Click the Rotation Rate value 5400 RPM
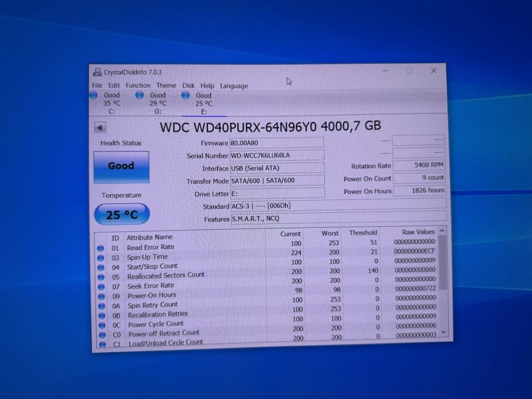 (x=419, y=165)
